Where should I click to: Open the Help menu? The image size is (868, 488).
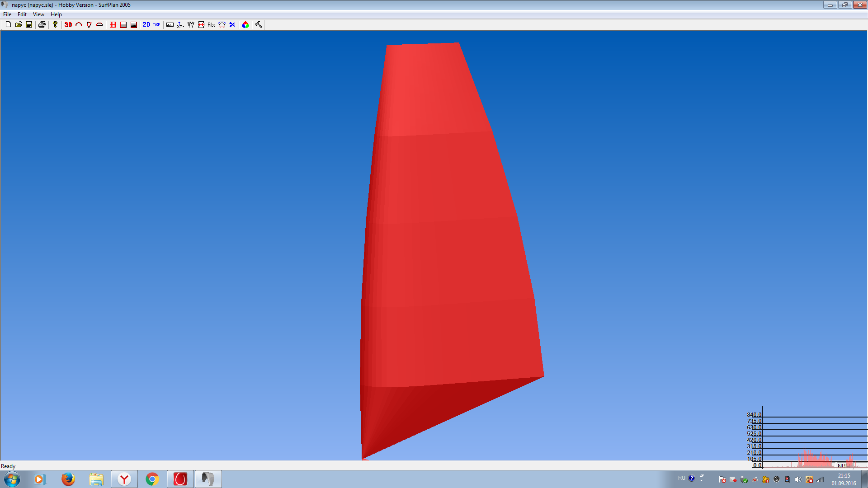pos(56,14)
